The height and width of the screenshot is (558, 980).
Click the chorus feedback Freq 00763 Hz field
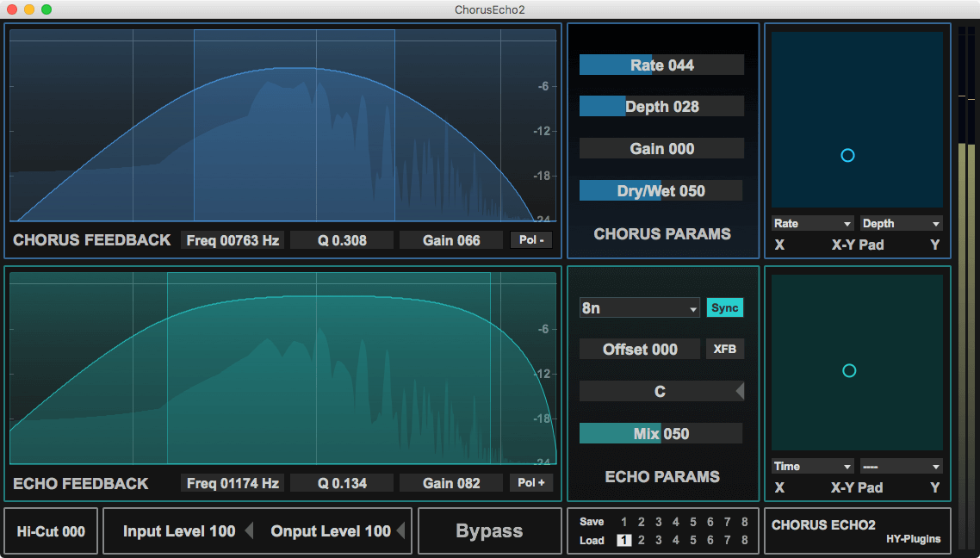click(233, 240)
